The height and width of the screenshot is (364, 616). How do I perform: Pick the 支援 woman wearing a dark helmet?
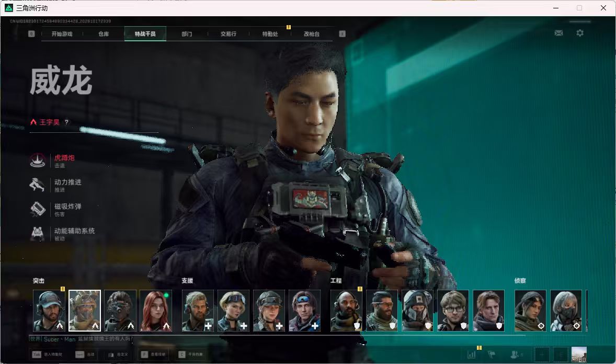[x=269, y=311]
